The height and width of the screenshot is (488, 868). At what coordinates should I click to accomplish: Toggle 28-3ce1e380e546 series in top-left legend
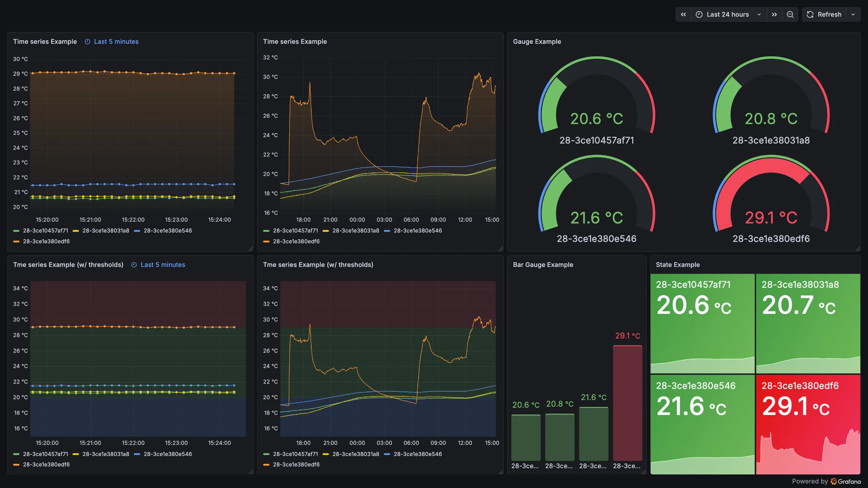click(168, 231)
